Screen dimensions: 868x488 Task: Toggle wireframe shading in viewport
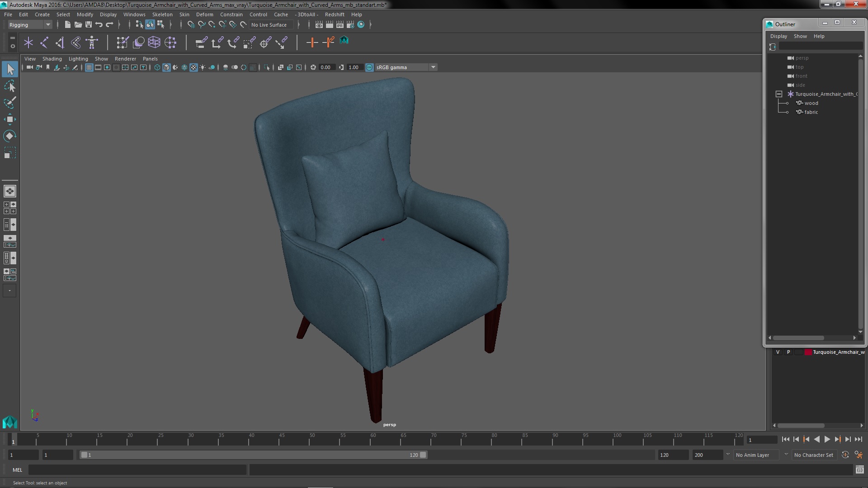pyautogui.click(x=157, y=67)
